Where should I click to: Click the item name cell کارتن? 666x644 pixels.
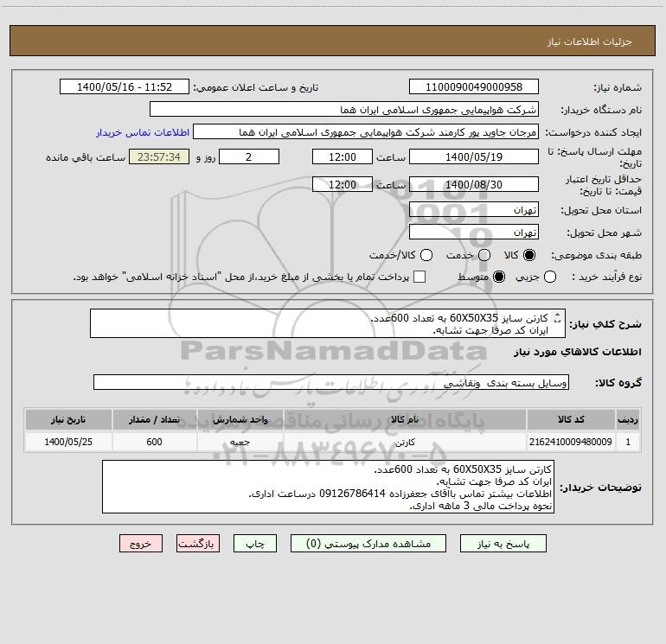(x=405, y=442)
